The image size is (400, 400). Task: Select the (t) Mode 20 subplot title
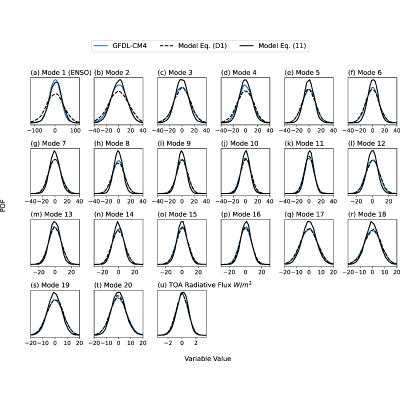click(113, 285)
